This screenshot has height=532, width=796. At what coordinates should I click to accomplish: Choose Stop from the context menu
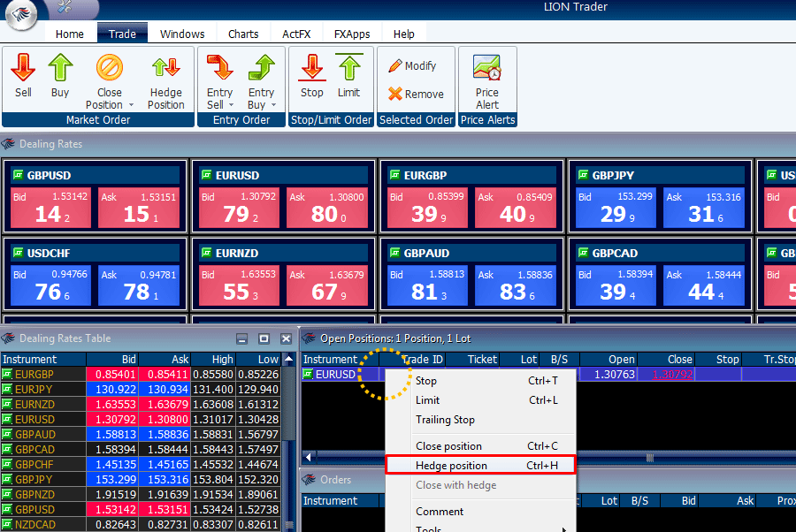(481, 381)
